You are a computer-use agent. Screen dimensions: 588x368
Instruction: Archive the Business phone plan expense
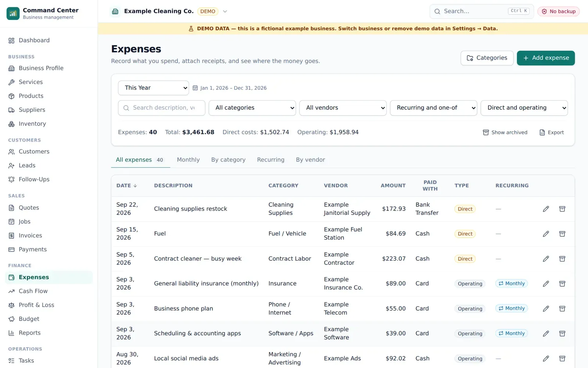562,309
